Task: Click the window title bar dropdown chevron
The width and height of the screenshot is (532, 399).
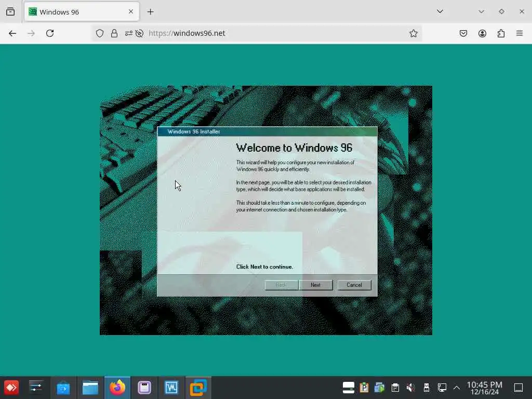Action: pos(481,11)
